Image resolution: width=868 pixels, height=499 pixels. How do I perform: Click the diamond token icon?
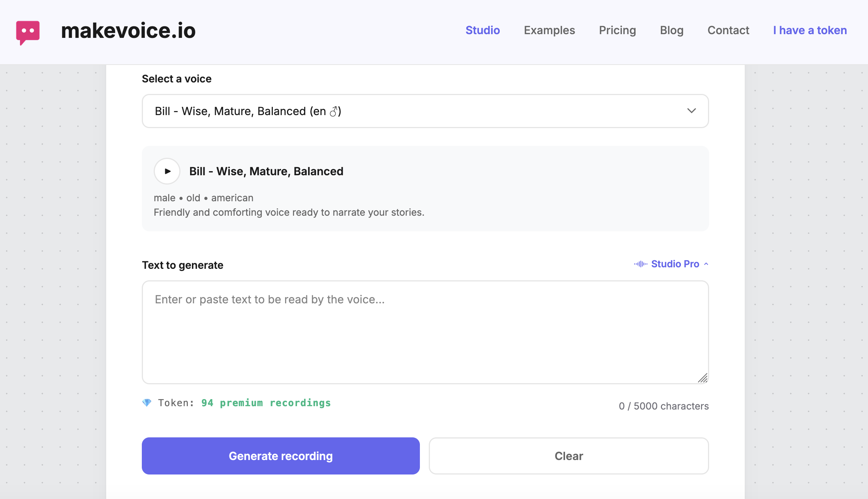click(147, 402)
